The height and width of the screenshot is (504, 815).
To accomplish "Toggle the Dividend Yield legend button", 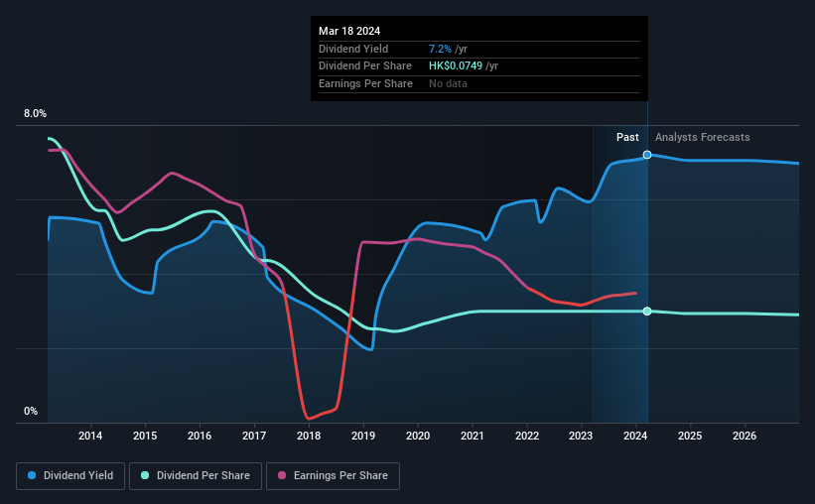I will (x=70, y=476).
